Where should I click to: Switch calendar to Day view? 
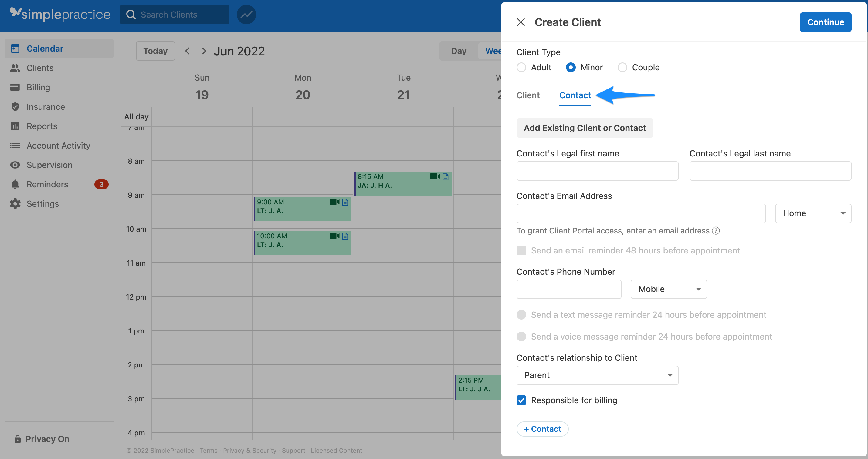tap(459, 51)
